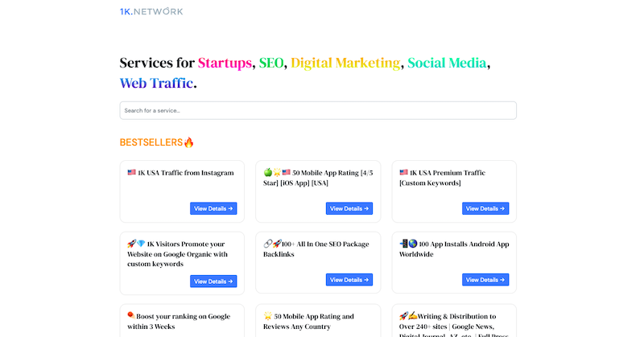This screenshot has width=644, height=337.
Task: Focus the 'Search for a service' field
Action: (x=318, y=110)
